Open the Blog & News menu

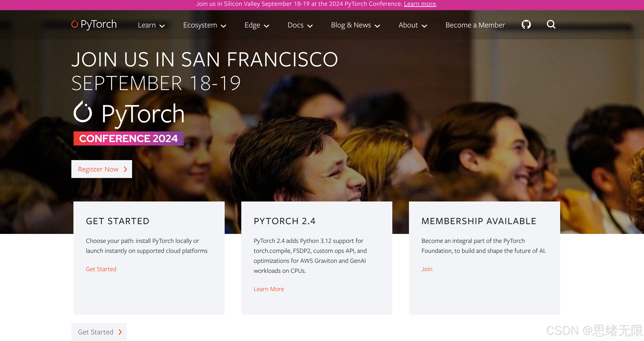(x=355, y=25)
